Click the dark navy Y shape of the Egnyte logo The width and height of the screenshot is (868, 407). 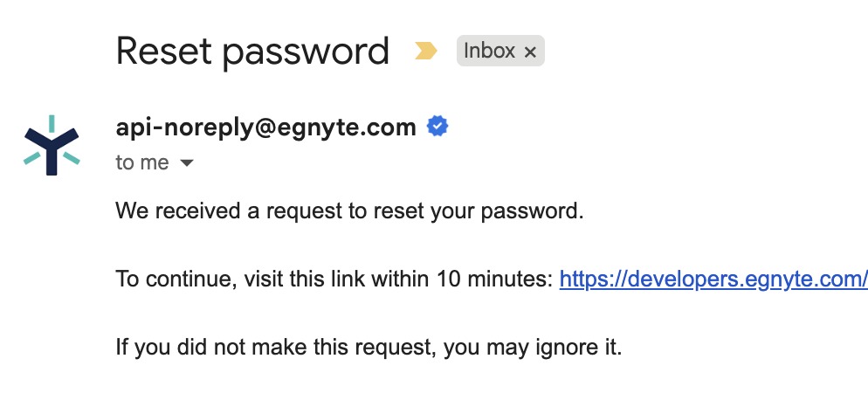click(52, 148)
